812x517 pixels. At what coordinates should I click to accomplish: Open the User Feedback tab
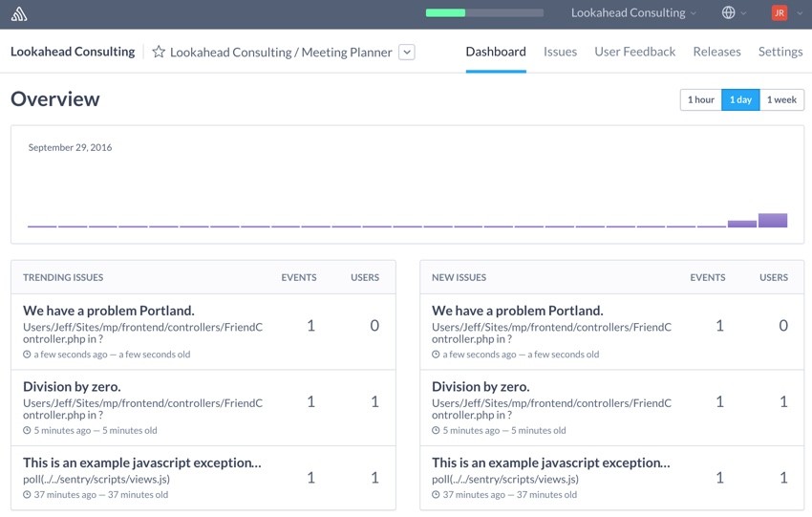coord(635,52)
